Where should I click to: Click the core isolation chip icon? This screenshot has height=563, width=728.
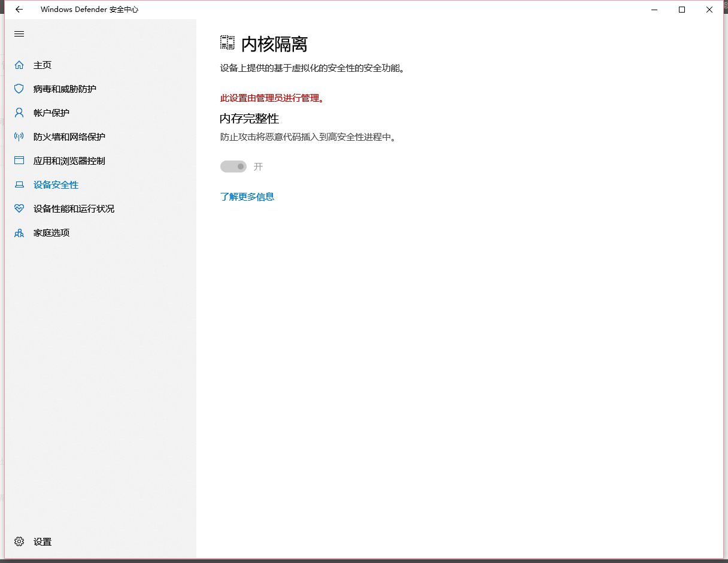tap(227, 43)
